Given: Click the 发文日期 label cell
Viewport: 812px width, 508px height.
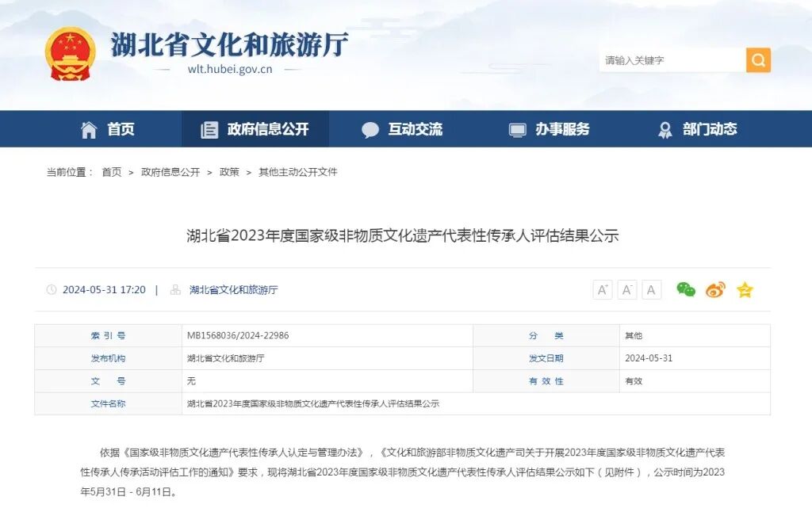Looking at the screenshot, I should [x=546, y=358].
